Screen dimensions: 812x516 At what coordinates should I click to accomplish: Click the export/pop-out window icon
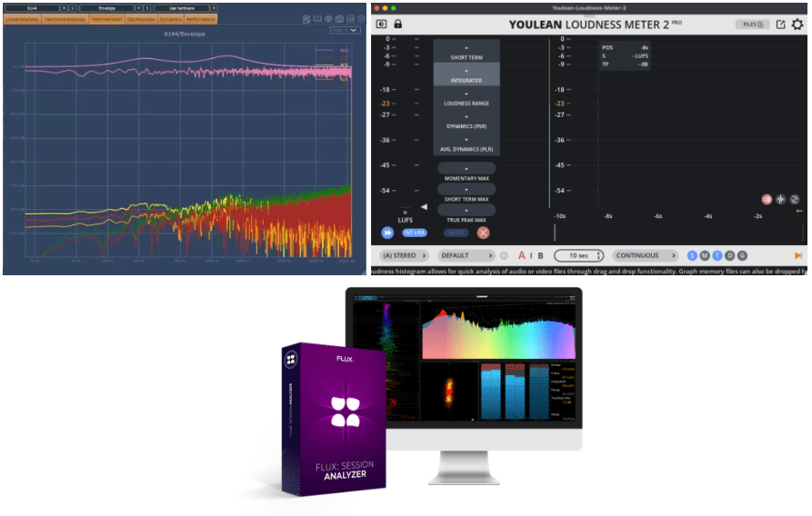[x=780, y=25]
